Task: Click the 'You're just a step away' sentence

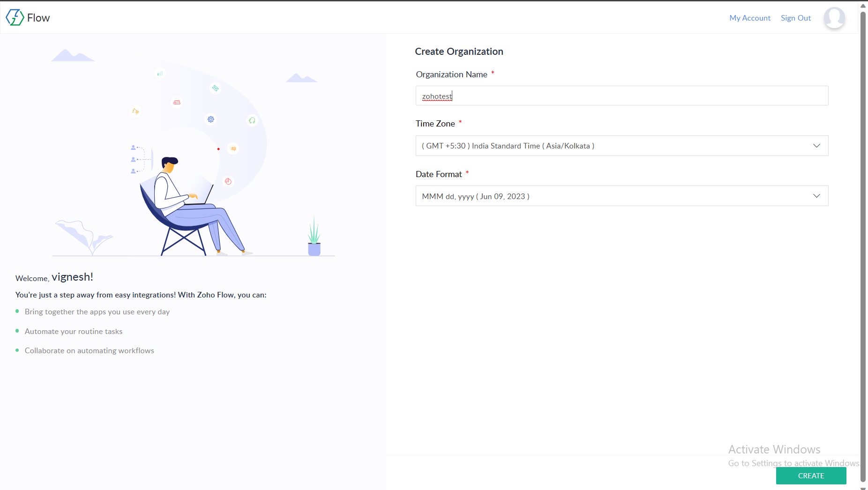Action: click(x=141, y=295)
